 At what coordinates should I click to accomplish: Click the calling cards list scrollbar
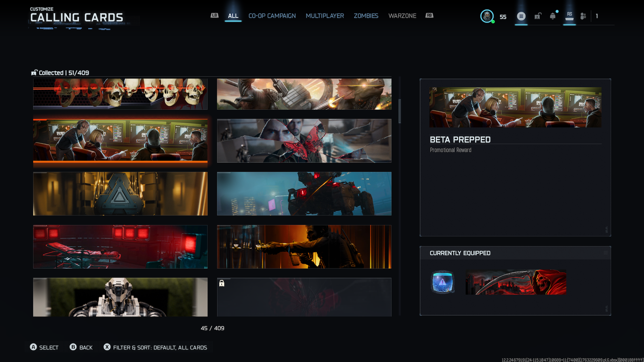(x=400, y=111)
